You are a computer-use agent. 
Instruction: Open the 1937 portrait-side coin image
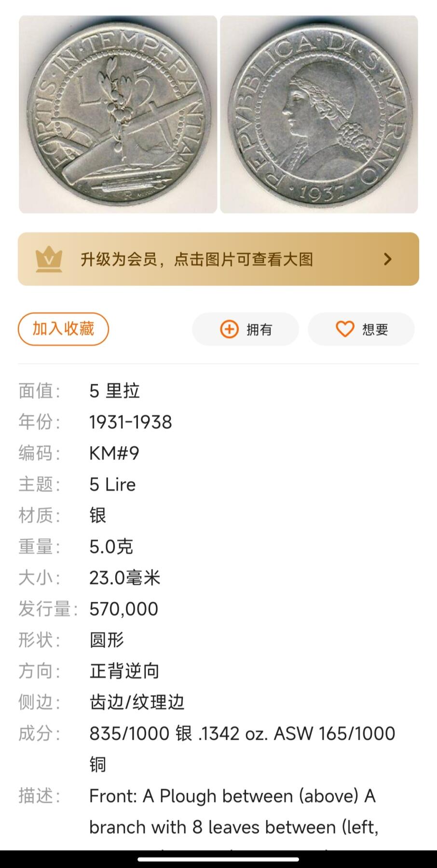coord(319,114)
